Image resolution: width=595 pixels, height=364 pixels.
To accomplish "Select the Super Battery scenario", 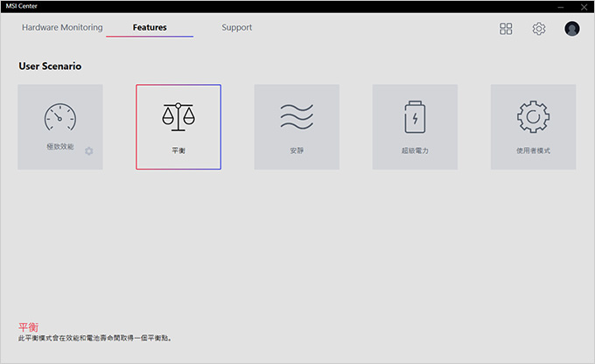I will [415, 127].
